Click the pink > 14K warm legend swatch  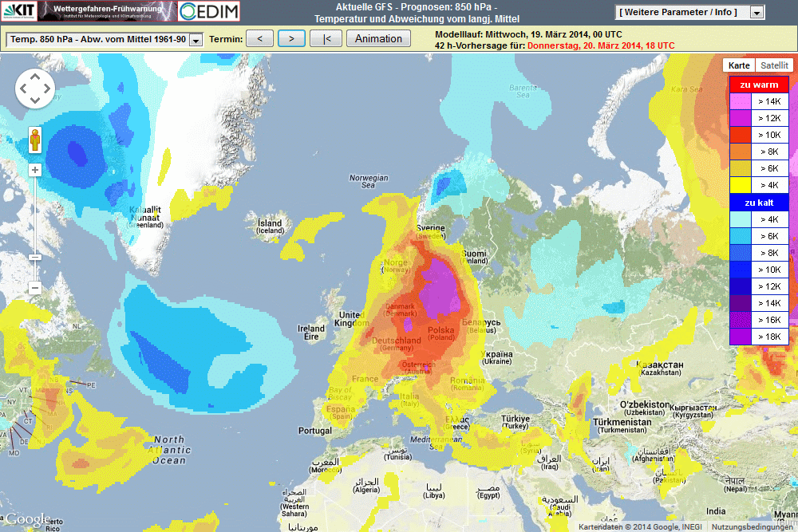point(740,101)
